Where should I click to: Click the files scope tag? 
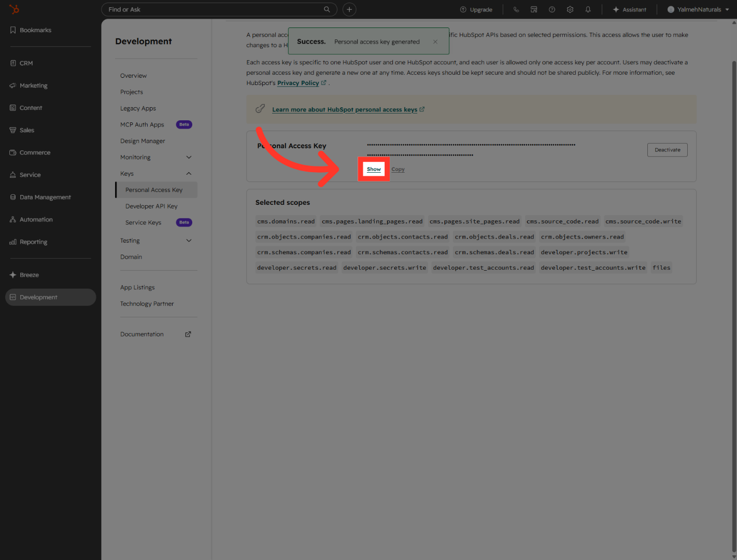(661, 268)
